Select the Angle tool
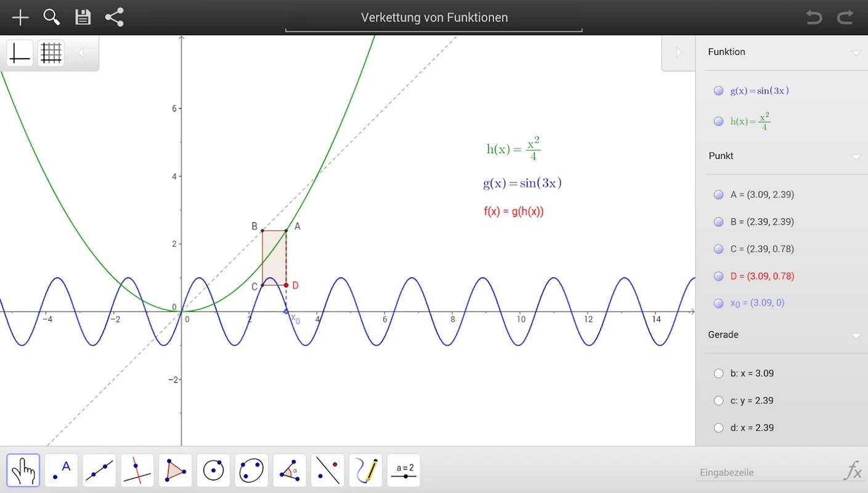This screenshot has height=493, width=868. (290, 471)
